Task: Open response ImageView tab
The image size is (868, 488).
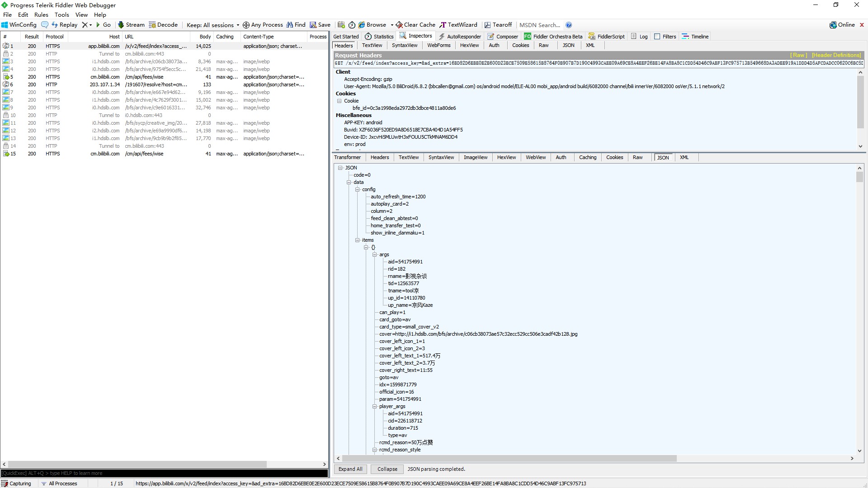Action: [475, 157]
